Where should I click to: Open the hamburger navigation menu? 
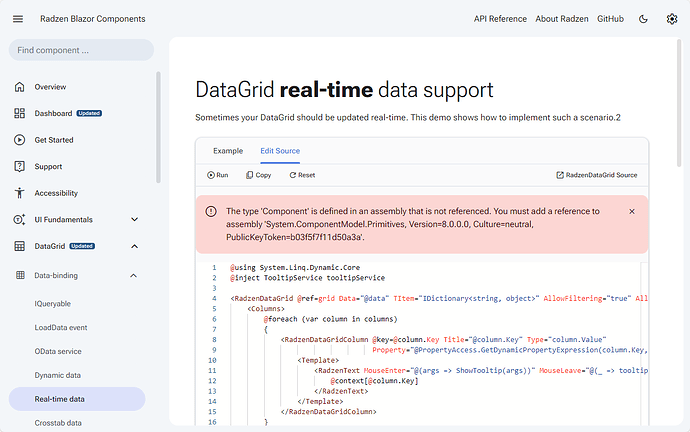[18, 19]
